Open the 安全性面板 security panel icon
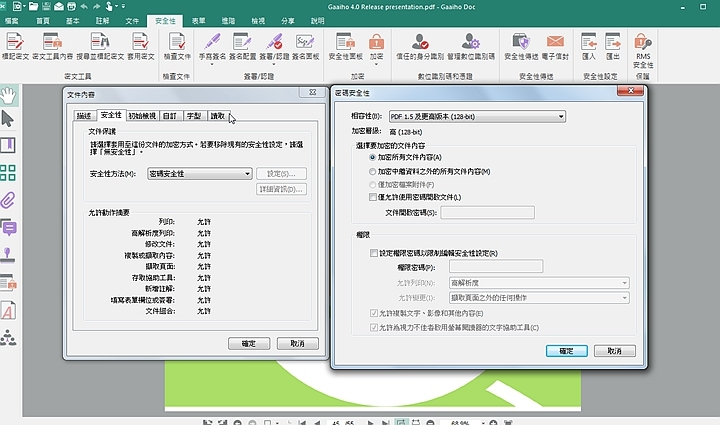The width and height of the screenshot is (720, 425). [x=345, y=42]
